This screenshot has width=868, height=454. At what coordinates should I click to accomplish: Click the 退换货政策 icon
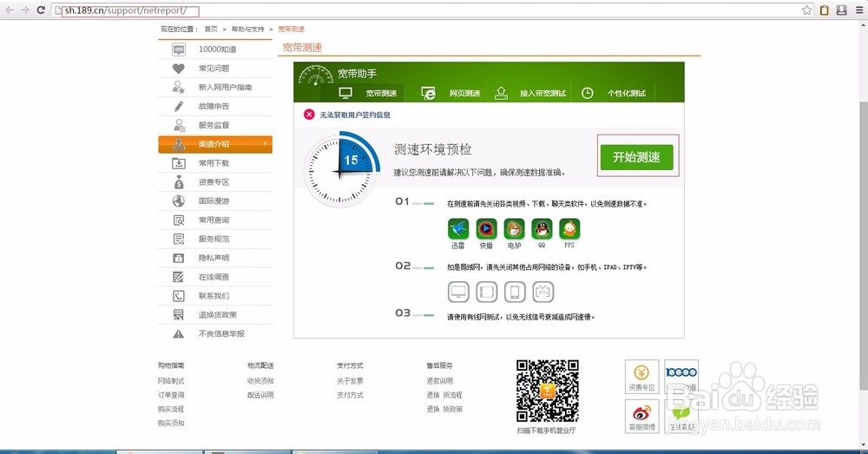click(178, 314)
